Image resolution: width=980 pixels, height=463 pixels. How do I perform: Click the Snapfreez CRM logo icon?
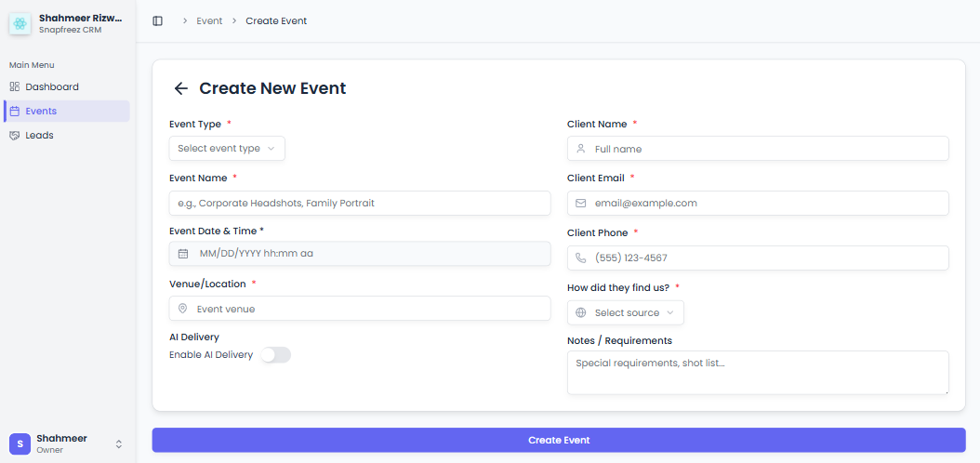(20, 23)
